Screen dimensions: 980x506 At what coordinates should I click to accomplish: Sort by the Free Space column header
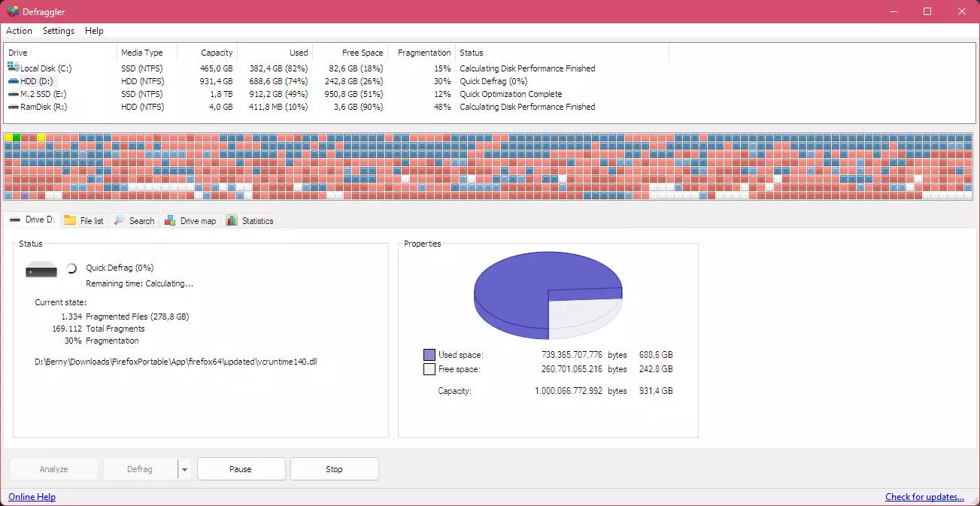click(350, 53)
